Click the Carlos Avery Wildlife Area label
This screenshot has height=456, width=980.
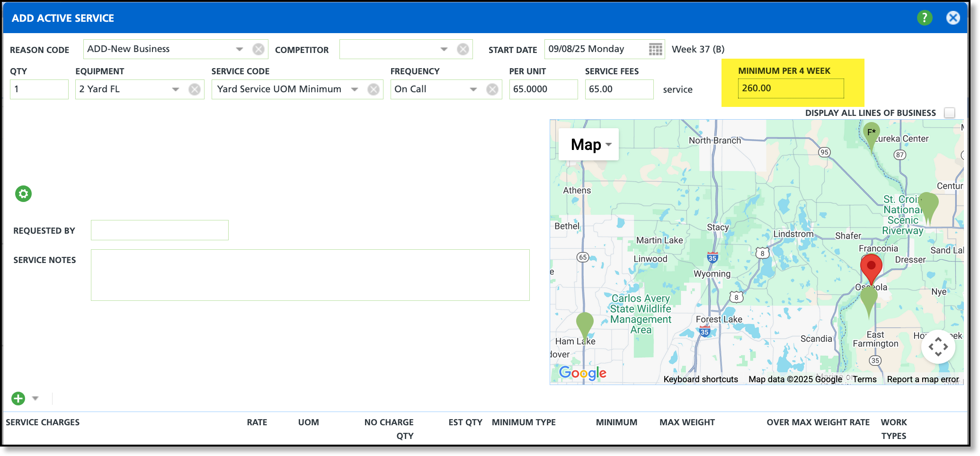[x=641, y=314]
